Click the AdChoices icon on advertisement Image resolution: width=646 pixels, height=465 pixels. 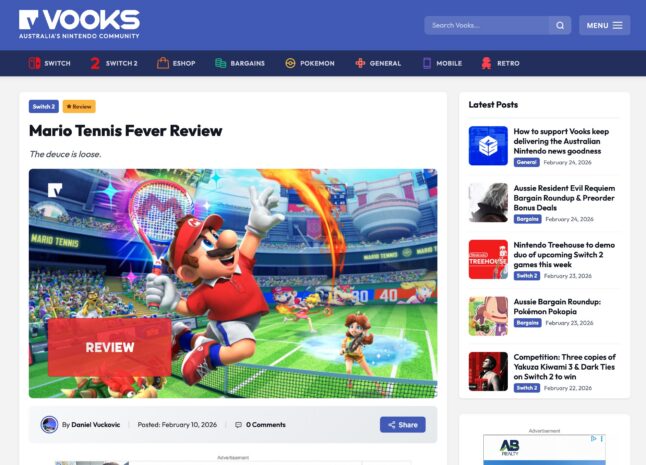[x=594, y=439]
